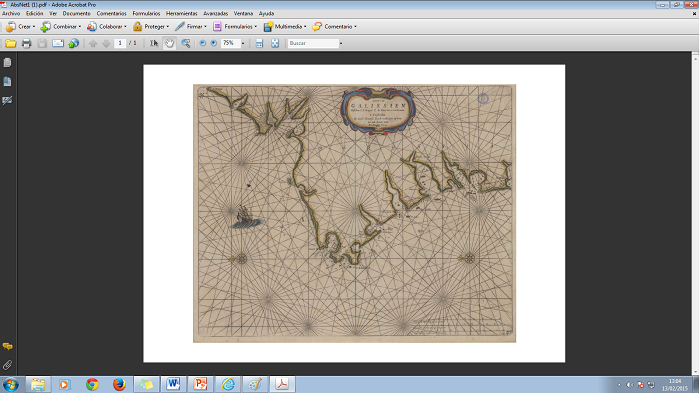Toggle the Select text tool
Viewport: 700px width, 393px height.
[x=154, y=43]
